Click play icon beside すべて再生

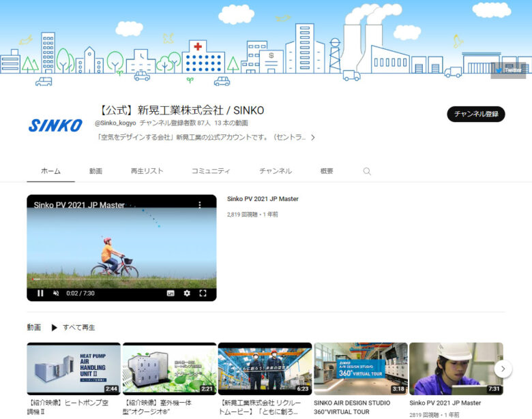(54, 328)
